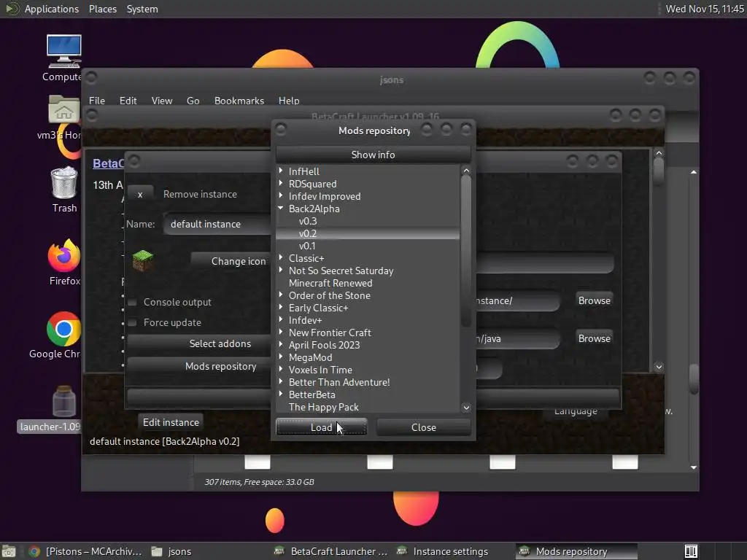747x560 pixels.
Task: Select Back2Alpha version v0.1
Action: [x=307, y=246]
